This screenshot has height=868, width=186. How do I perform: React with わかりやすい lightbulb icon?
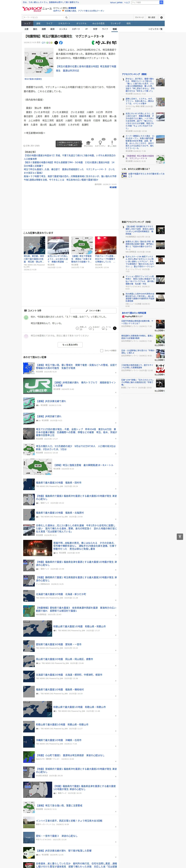(x=100, y=142)
